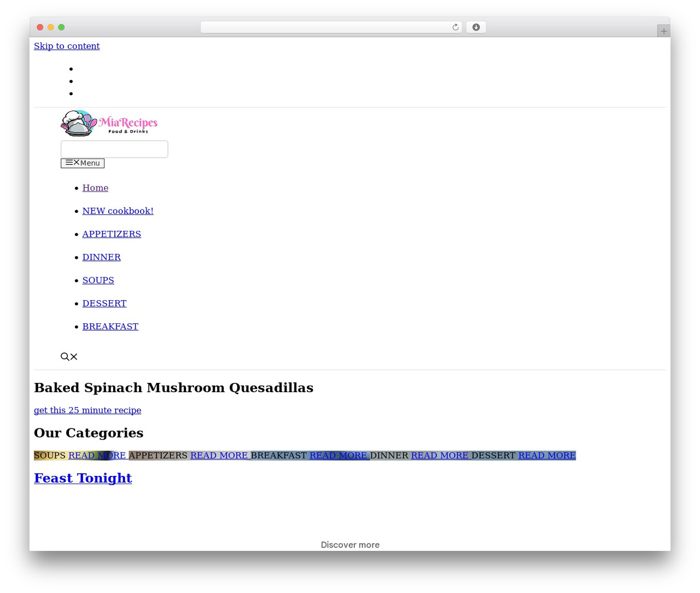Click READ MORE for DESSERT category
Viewport: 700px width, 593px height.
click(547, 455)
